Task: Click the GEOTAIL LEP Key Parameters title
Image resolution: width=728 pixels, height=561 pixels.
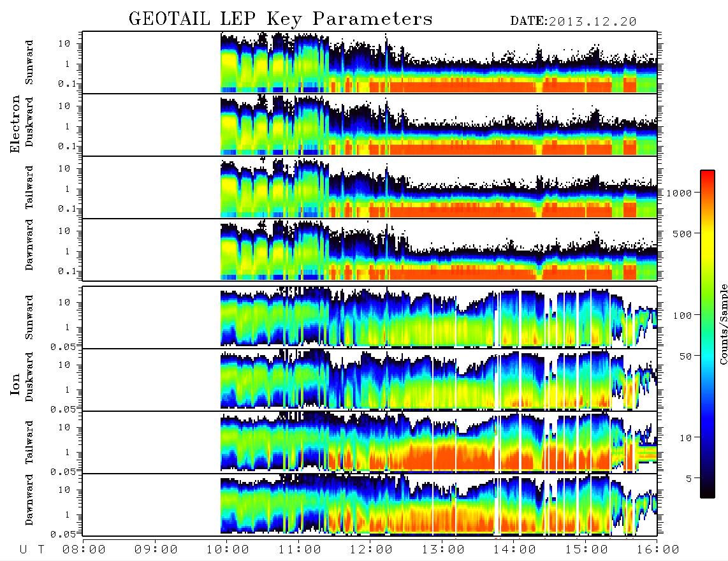Action: [x=280, y=19]
